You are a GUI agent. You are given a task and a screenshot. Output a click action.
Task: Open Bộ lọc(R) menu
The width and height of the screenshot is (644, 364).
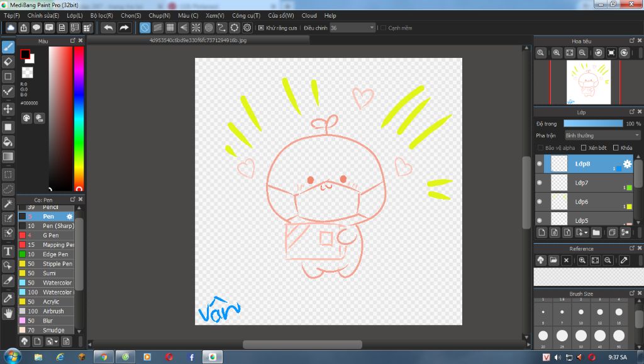[102, 16]
